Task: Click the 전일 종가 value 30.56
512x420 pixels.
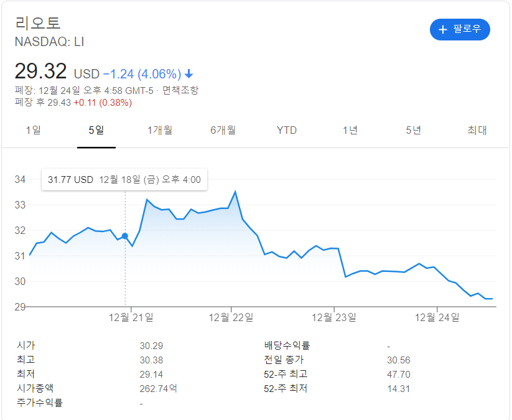Action: click(x=399, y=360)
